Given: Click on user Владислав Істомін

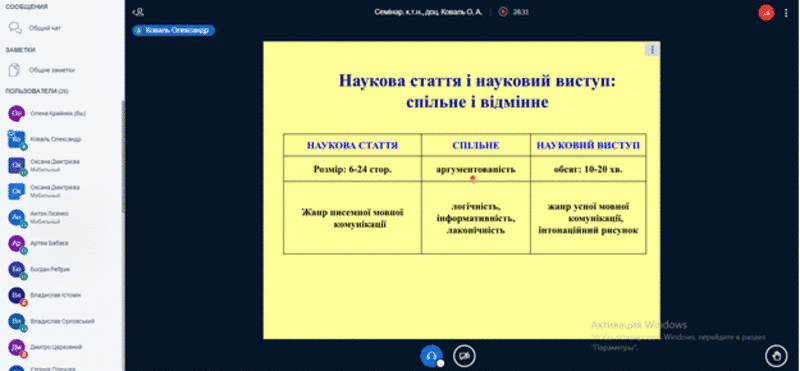Looking at the screenshot, I should [61, 295].
